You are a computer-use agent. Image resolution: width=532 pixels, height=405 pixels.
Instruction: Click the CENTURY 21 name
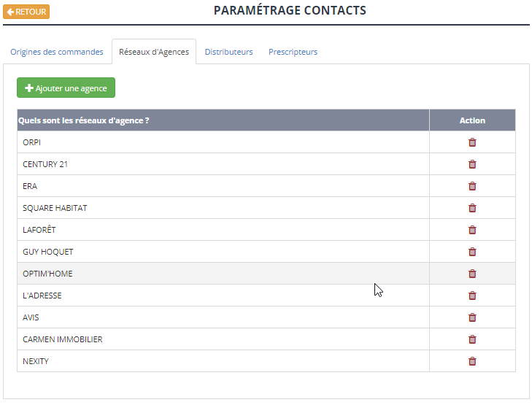(45, 164)
